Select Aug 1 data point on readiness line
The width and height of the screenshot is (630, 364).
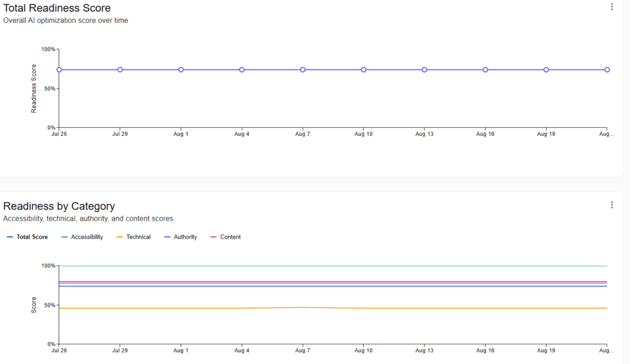pyautogui.click(x=181, y=70)
